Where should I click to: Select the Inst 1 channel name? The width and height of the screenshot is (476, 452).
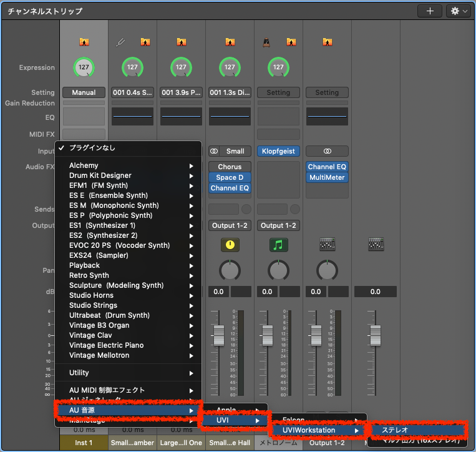coord(84,443)
